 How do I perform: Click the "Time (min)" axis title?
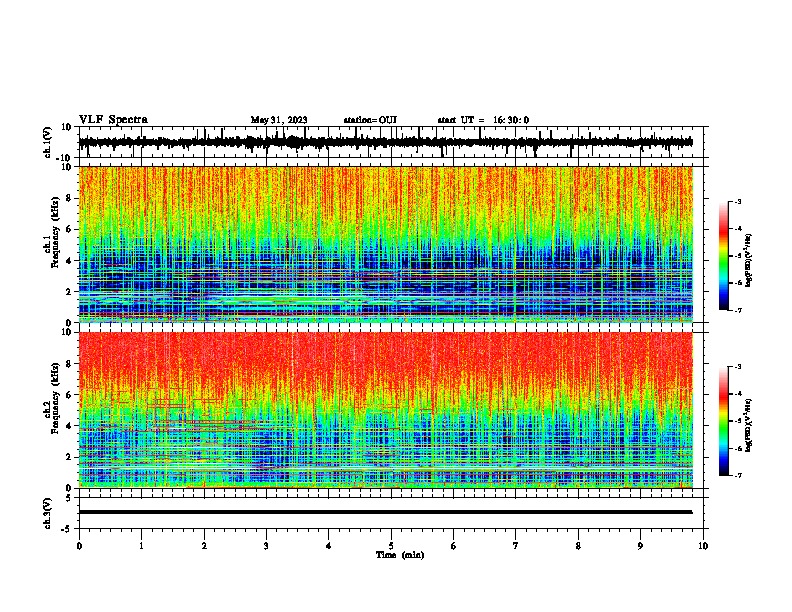tap(400, 555)
